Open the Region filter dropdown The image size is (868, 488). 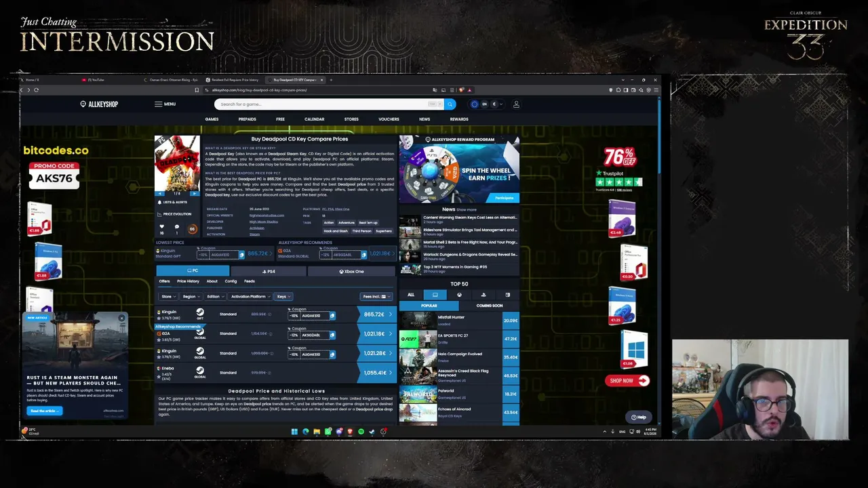point(191,296)
